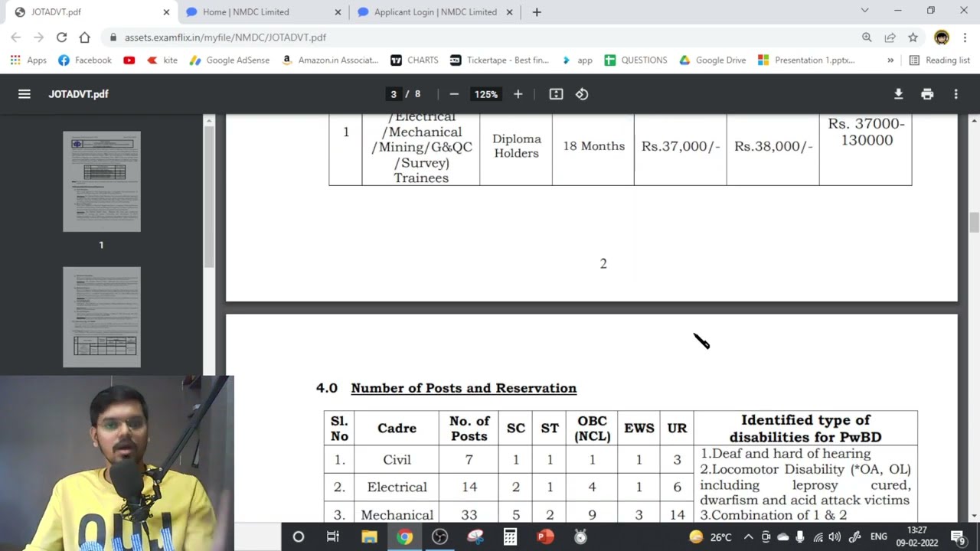Image resolution: width=980 pixels, height=551 pixels.
Task: Open the weather 26°C widget
Action: point(711,537)
